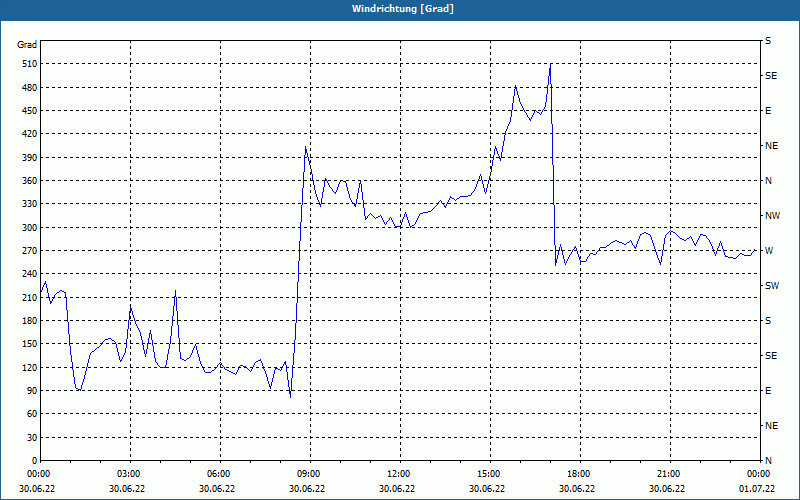Pick the 120 label on the degree axis
Viewport: 800px width, 500px height.
point(30,367)
